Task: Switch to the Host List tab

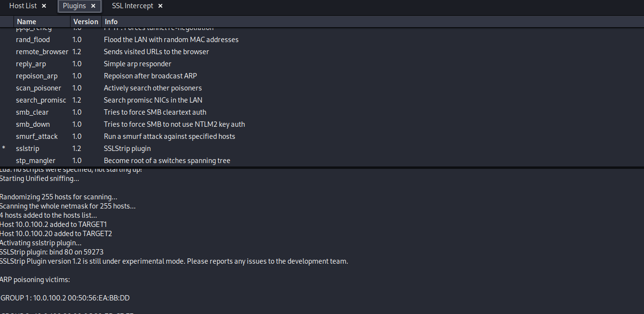Action: [23, 6]
